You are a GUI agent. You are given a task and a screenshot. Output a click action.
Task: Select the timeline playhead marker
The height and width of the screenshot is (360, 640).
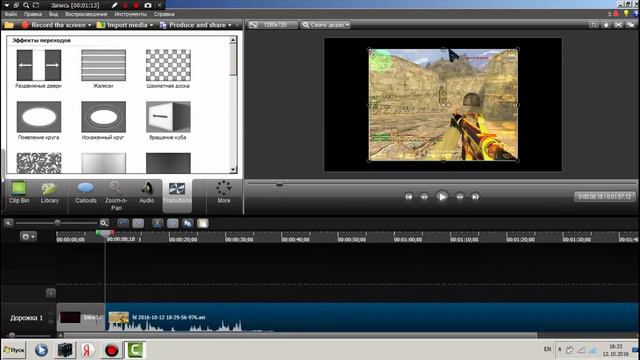105,233
